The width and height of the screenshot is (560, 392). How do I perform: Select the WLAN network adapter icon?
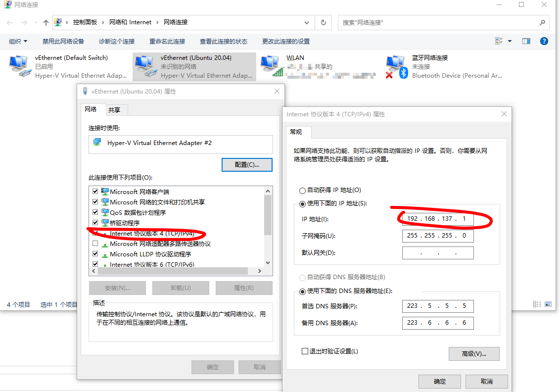click(x=272, y=66)
